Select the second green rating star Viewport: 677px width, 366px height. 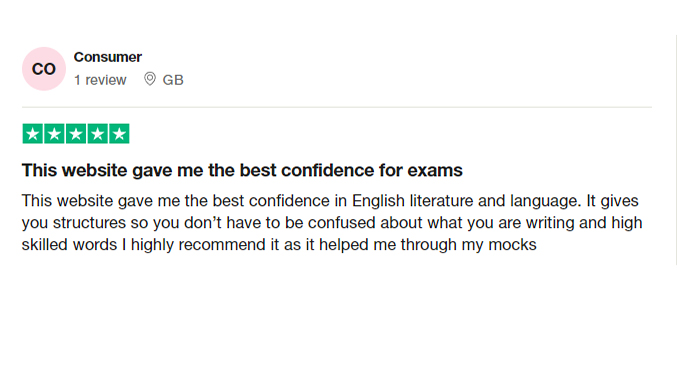click(x=54, y=134)
